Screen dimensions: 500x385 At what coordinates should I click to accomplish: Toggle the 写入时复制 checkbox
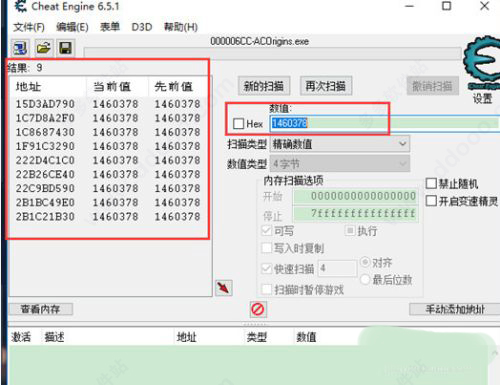(x=267, y=248)
